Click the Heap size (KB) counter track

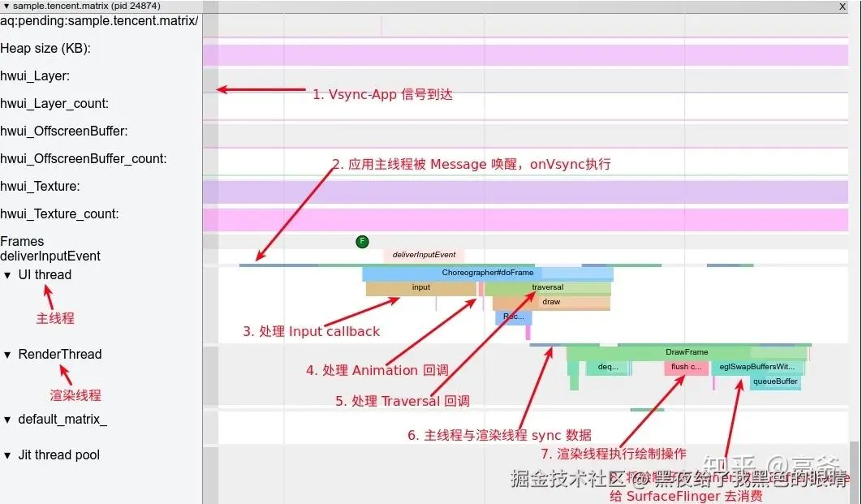tap(525, 55)
